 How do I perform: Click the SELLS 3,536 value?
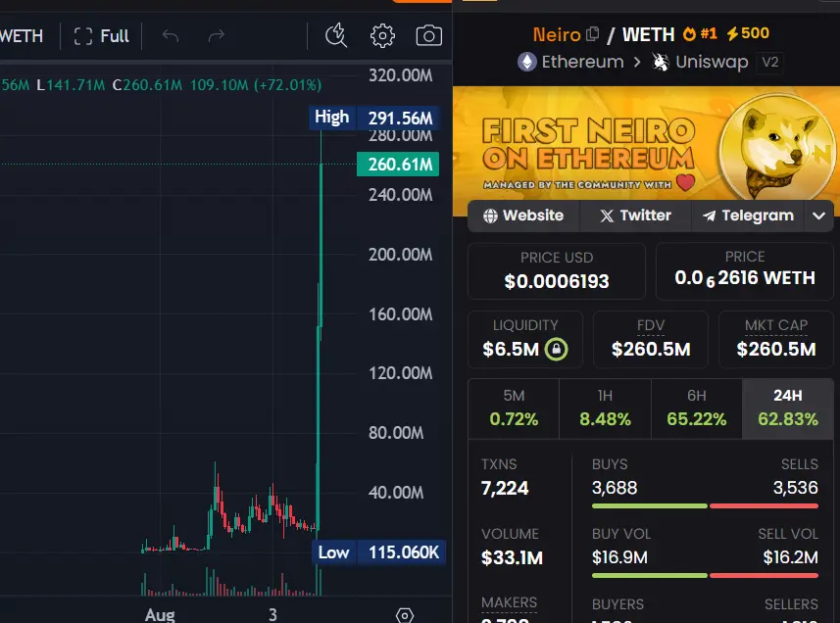(x=795, y=488)
